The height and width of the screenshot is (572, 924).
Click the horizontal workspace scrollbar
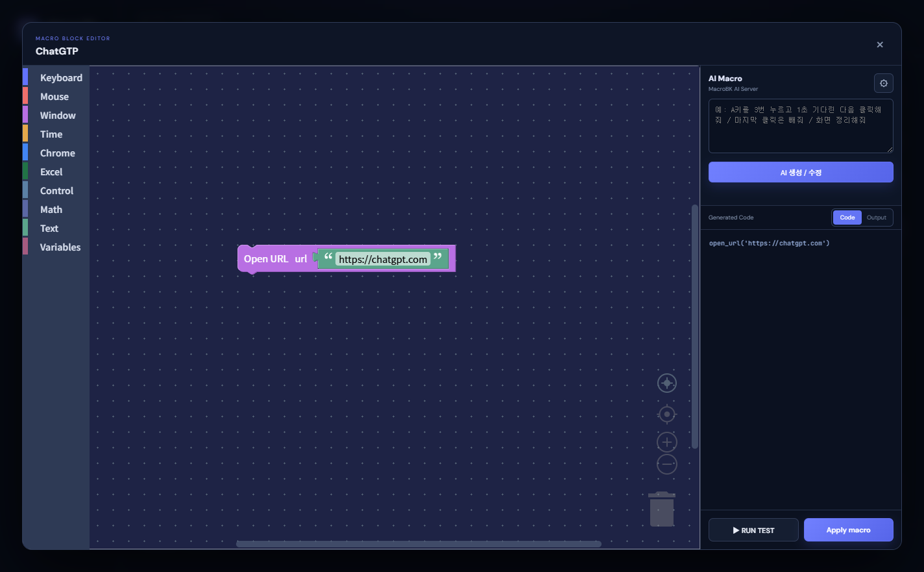click(x=419, y=544)
